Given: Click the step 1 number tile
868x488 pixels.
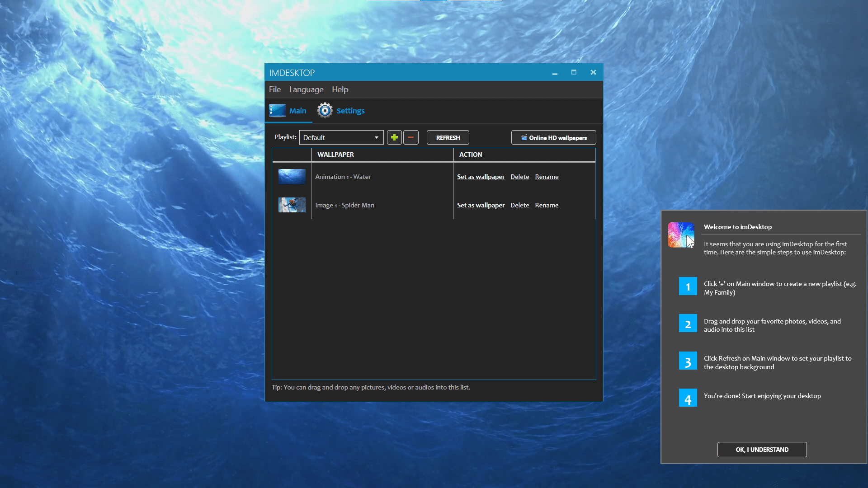Looking at the screenshot, I should (688, 286).
